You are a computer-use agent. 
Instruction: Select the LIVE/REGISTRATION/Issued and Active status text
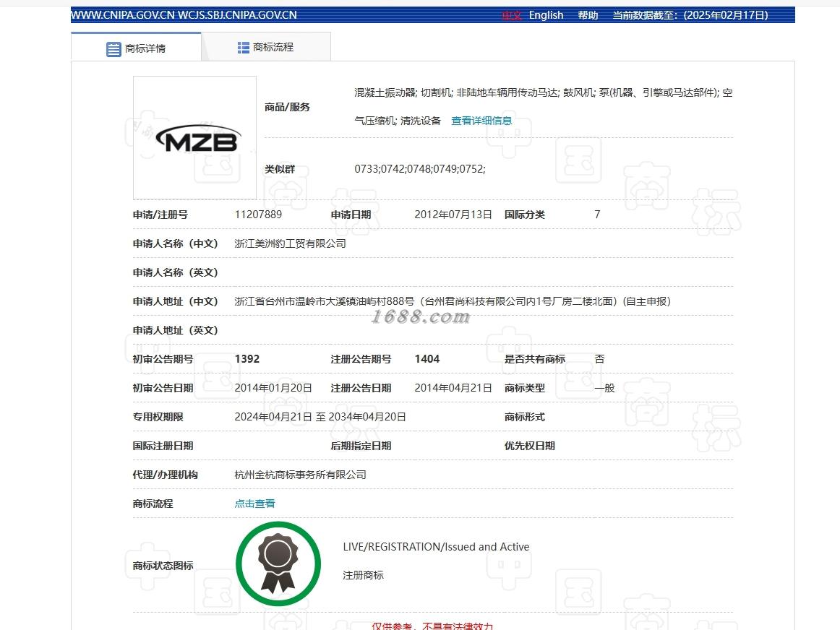click(436, 547)
